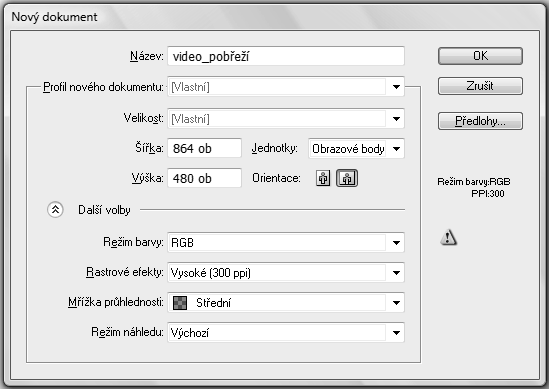Click the Zrušit button
This screenshot has width=549, height=389.
(x=480, y=86)
